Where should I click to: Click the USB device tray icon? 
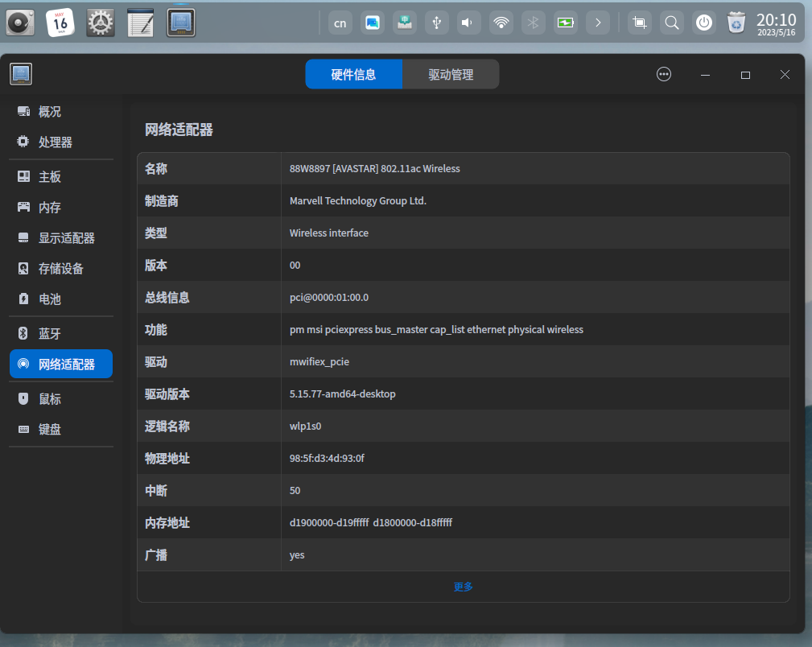tap(436, 23)
